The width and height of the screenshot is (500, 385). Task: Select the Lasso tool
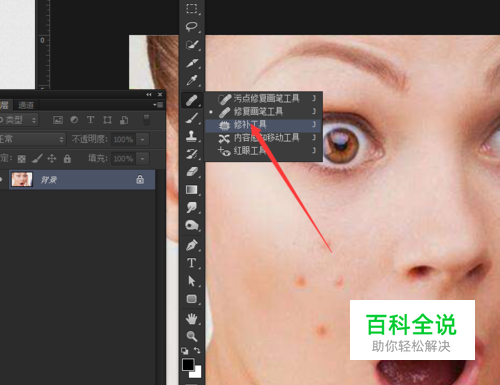192,26
